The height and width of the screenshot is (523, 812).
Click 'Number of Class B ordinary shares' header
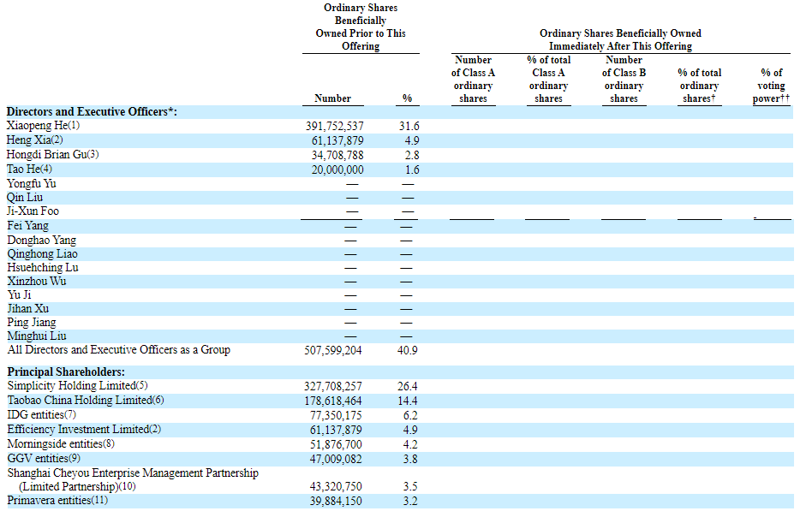click(624, 79)
